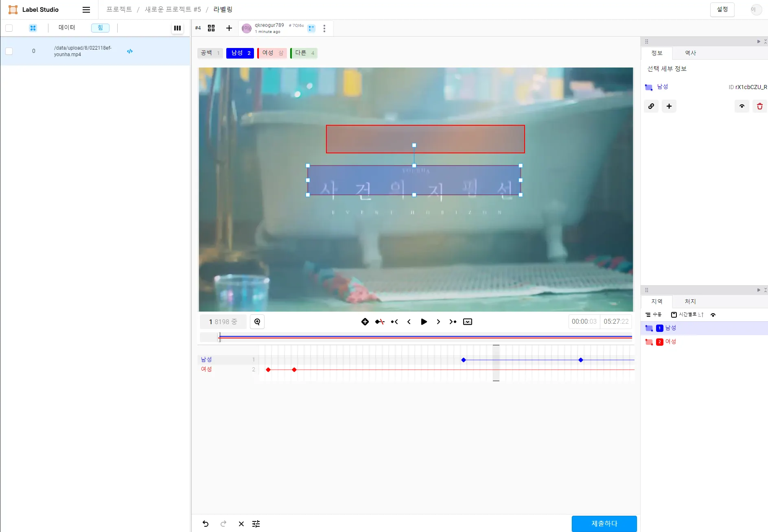Image resolution: width=768 pixels, height=532 pixels.
Task: Redo the last undone action
Action: (223, 524)
